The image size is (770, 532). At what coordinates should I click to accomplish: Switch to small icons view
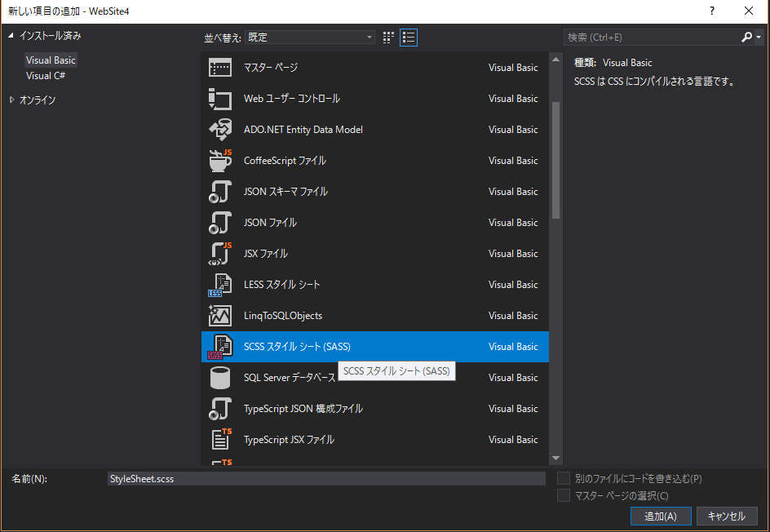tap(389, 38)
